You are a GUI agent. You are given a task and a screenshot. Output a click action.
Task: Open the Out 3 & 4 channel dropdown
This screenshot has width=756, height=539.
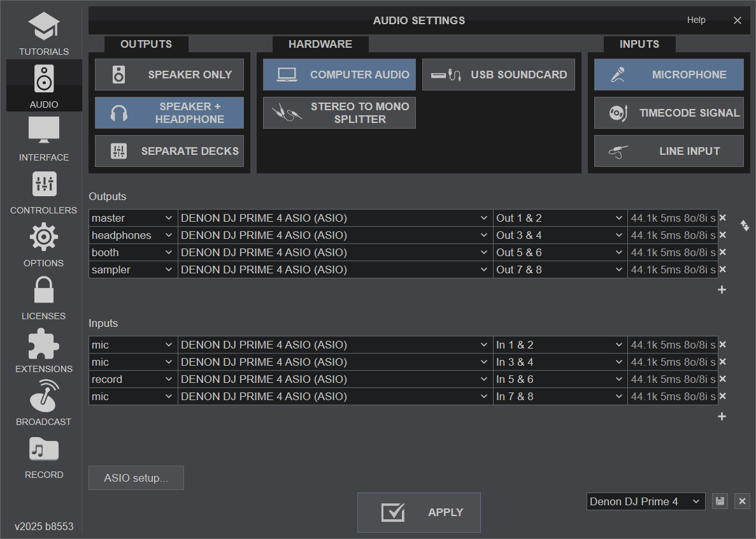pyautogui.click(x=560, y=235)
